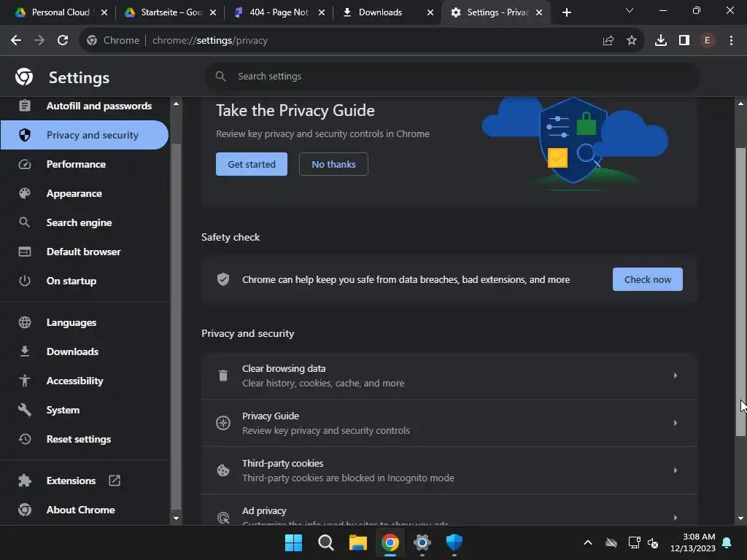Open Windows Start menu
This screenshot has height=560, width=747.
293,542
